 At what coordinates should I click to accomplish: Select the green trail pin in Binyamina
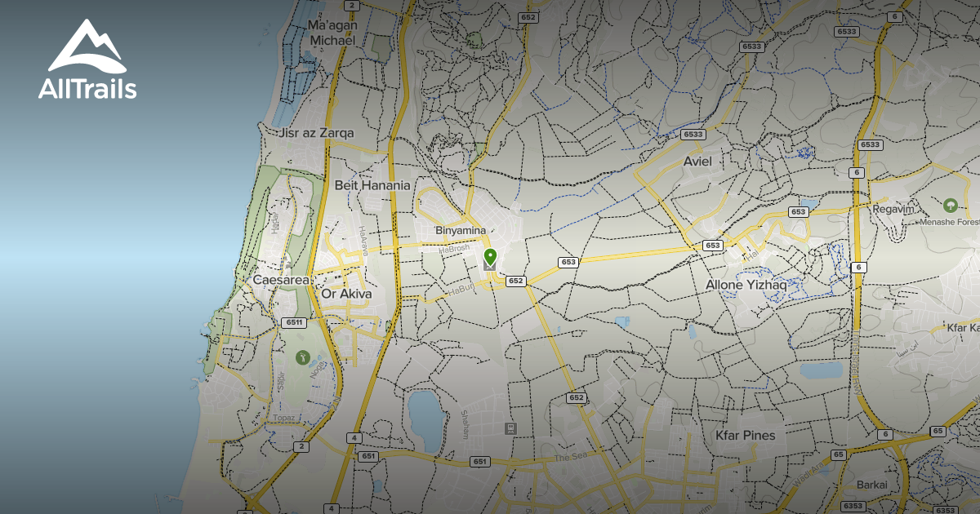490,259
